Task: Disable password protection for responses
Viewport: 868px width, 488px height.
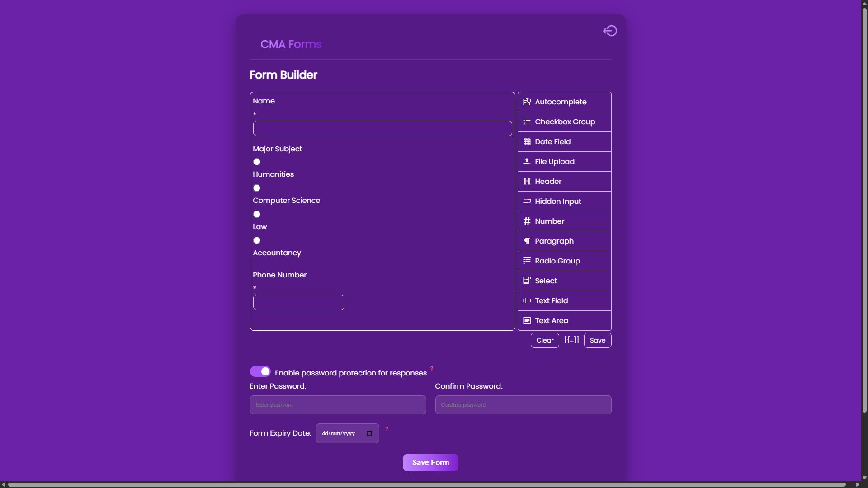Action: click(260, 371)
